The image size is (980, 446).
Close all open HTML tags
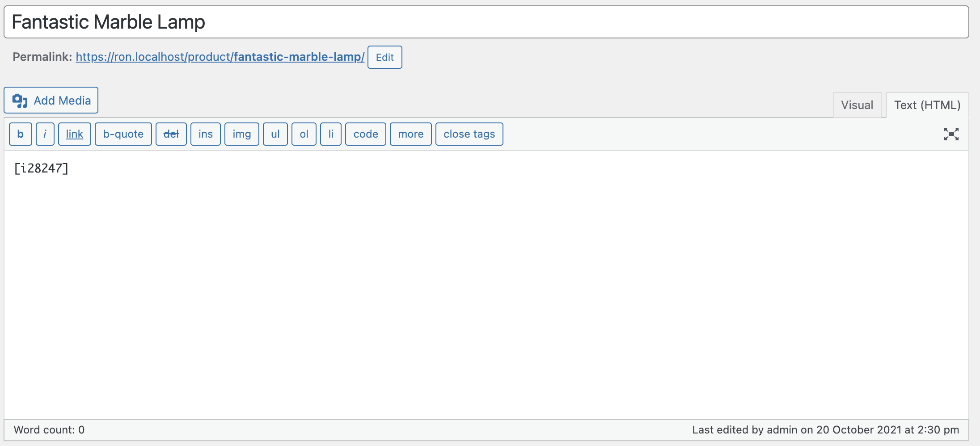coord(469,134)
